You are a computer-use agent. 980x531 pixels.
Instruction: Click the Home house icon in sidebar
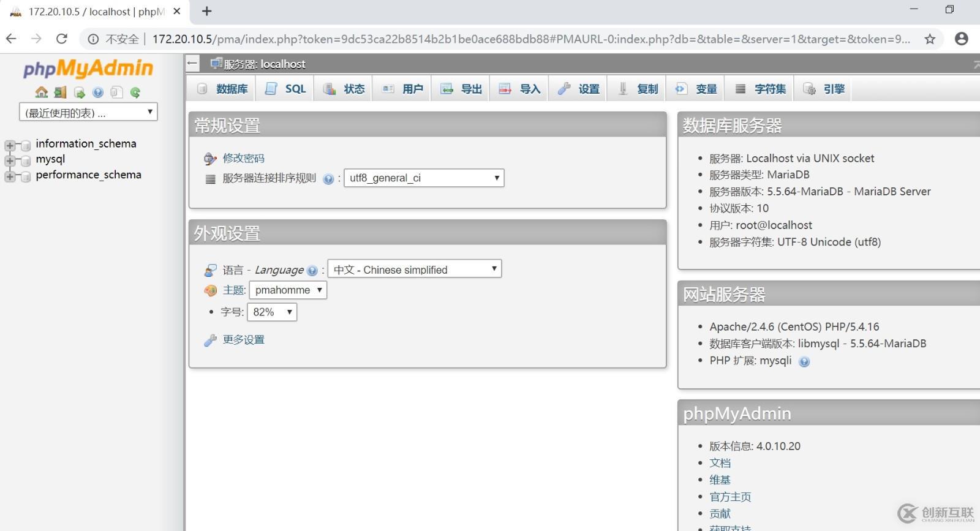42,92
